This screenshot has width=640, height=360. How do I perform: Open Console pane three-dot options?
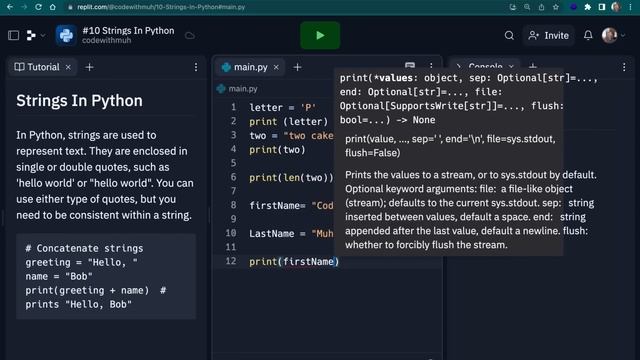tap(624, 67)
